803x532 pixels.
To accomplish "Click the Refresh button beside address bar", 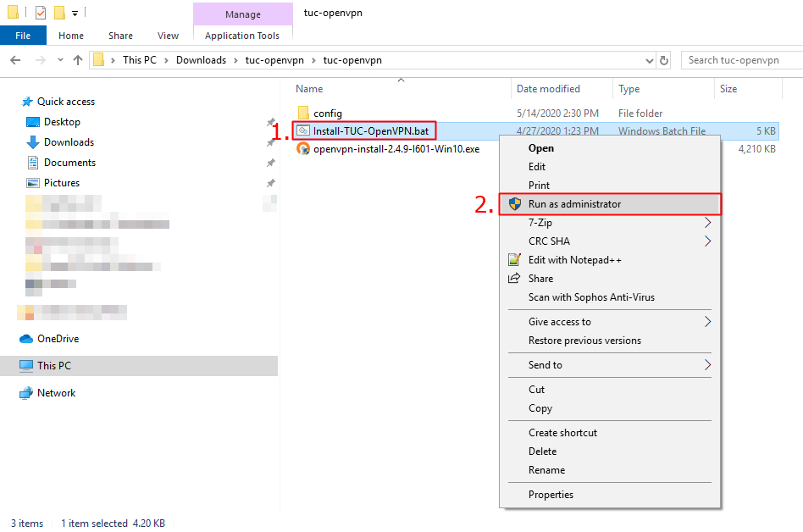I will (664, 60).
